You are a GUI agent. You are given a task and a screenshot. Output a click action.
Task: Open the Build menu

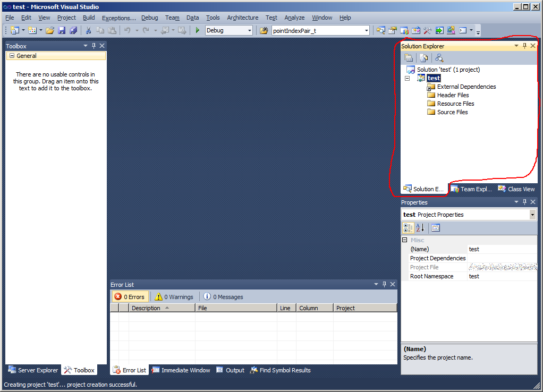coord(89,18)
